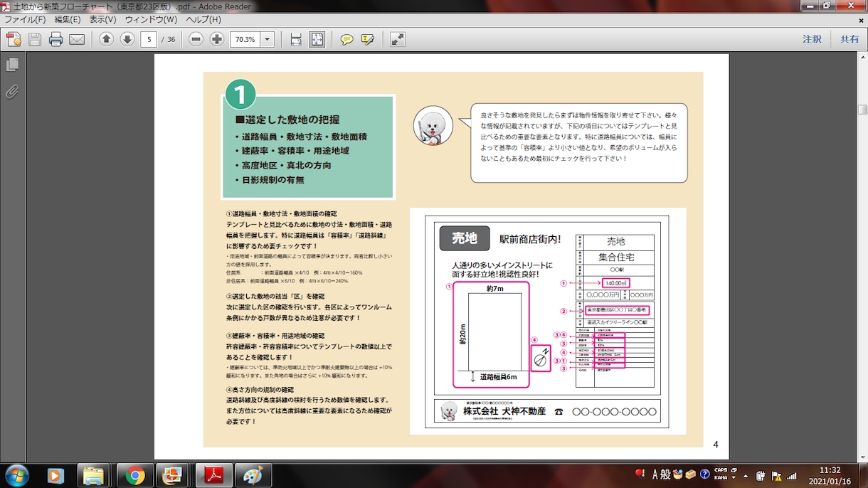Switch to Adobe Reader taskbar button
Image resolution: width=868 pixels, height=488 pixels.
coord(214,475)
